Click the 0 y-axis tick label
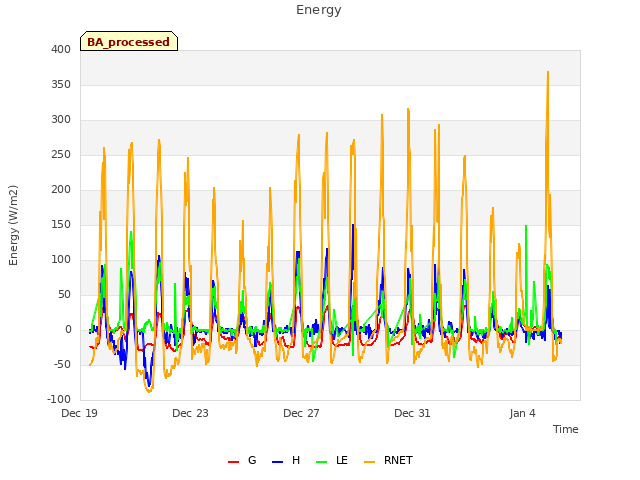The width and height of the screenshot is (640, 480). pyautogui.click(x=68, y=330)
